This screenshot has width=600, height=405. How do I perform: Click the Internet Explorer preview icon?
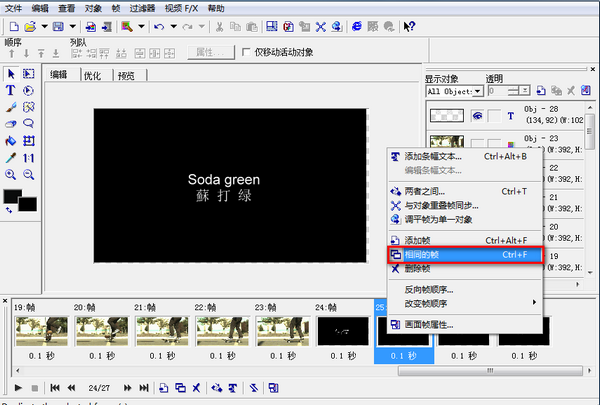click(357, 26)
